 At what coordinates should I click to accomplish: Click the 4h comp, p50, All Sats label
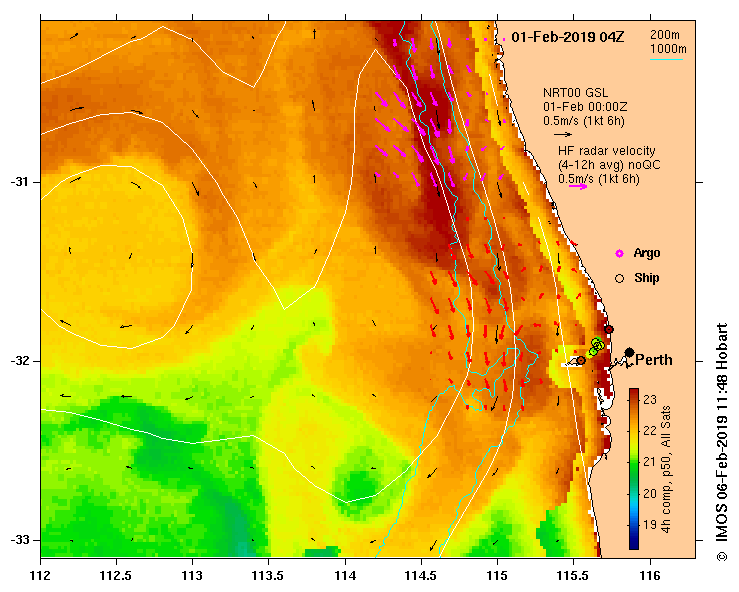coord(665,469)
